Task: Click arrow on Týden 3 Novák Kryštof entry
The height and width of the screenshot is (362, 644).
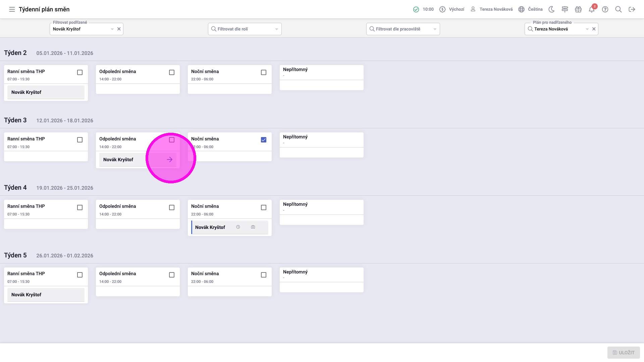Action: 170,160
